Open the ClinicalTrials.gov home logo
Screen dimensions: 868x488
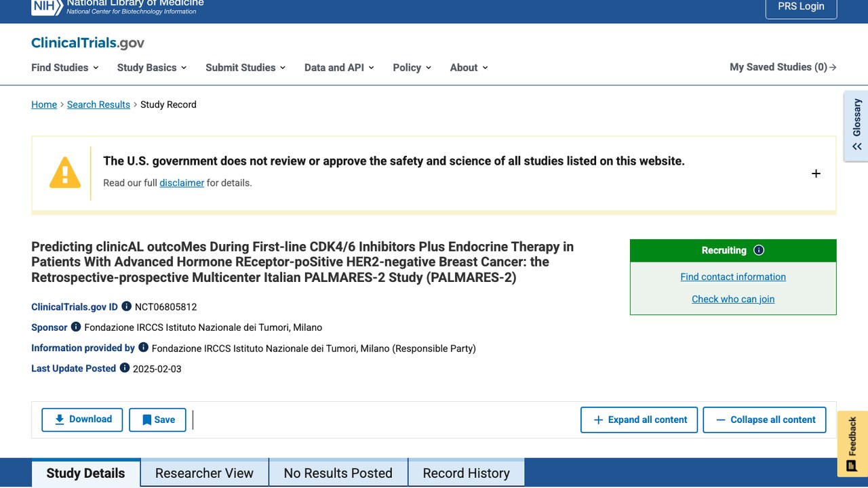pyautogui.click(x=87, y=43)
